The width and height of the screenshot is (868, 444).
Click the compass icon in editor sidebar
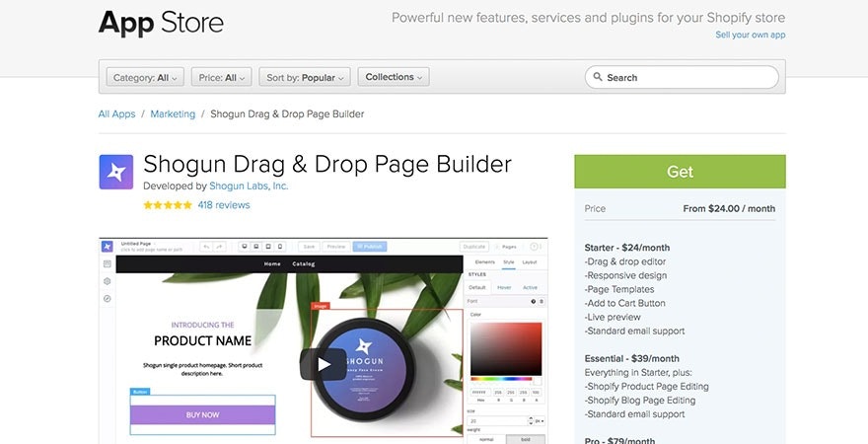click(107, 298)
